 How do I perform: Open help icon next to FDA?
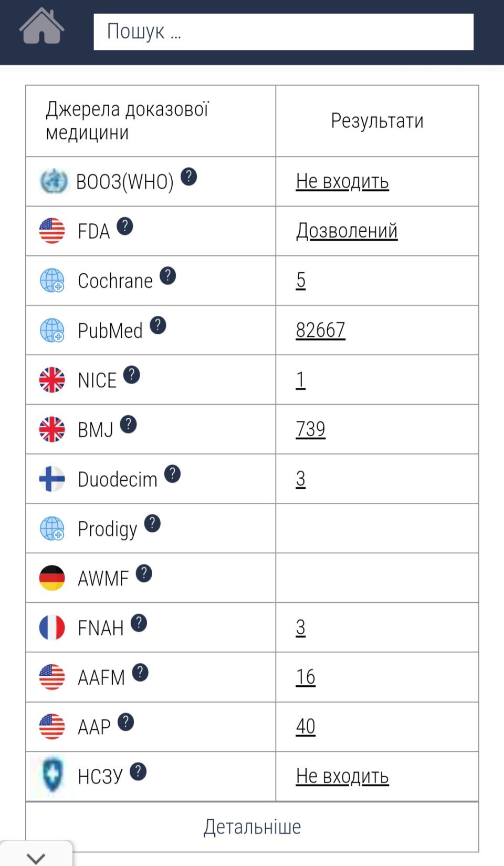pyautogui.click(x=125, y=226)
